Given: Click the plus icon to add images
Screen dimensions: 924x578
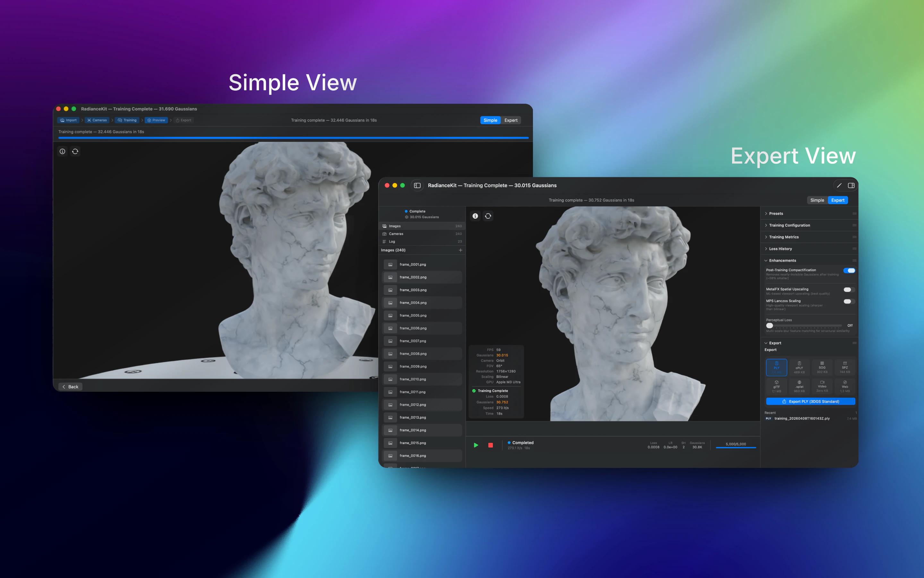Looking at the screenshot, I should pyautogui.click(x=460, y=250).
